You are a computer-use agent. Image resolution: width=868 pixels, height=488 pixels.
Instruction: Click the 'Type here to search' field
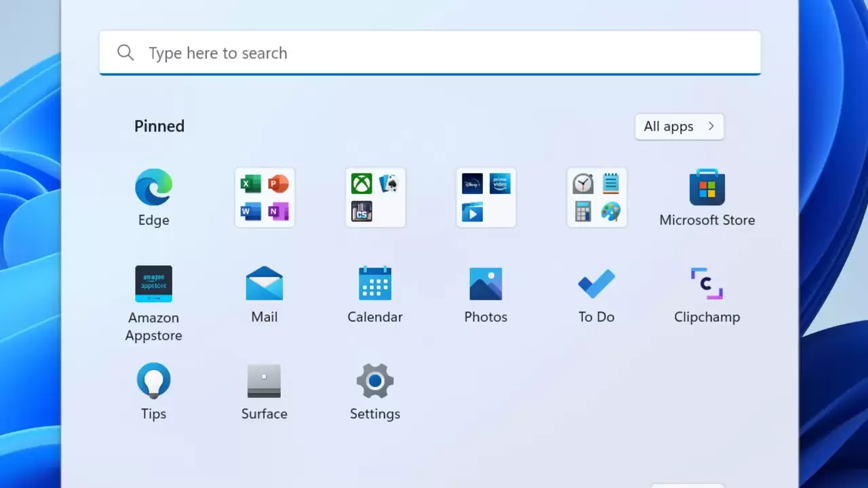pos(434,53)
